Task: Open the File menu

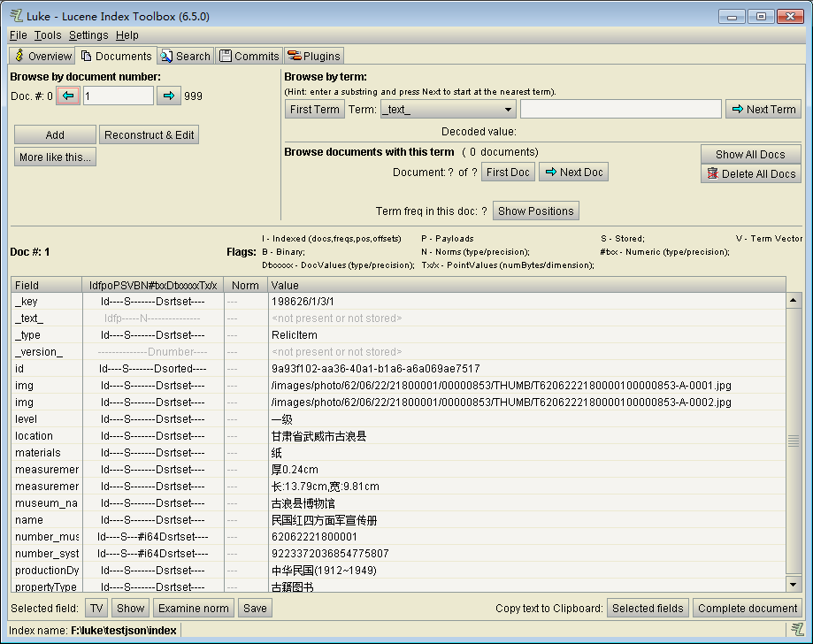Action: click(19, 35)
